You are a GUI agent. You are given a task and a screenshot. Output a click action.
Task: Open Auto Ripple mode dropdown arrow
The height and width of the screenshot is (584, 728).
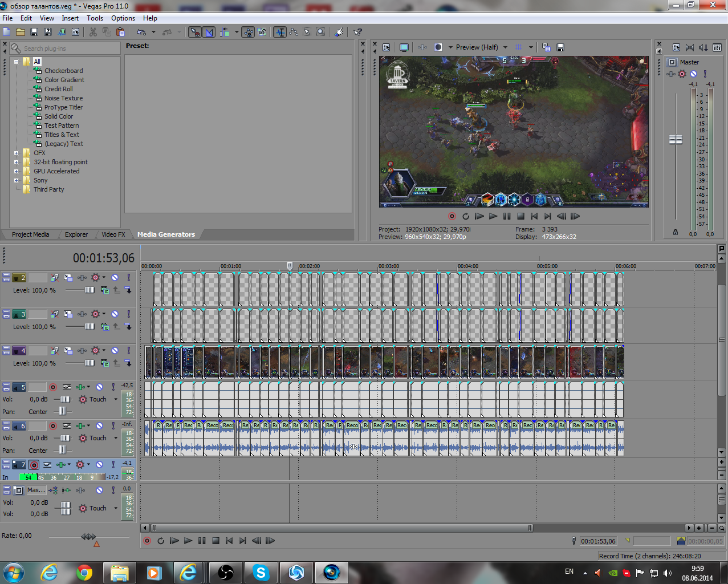point(237,32)
